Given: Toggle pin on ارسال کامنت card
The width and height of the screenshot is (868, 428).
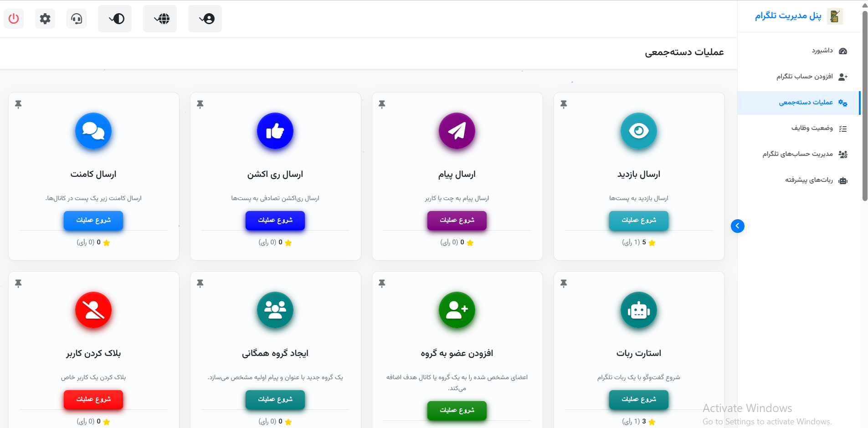Looking at the screenshot, I should click(18, 104).
